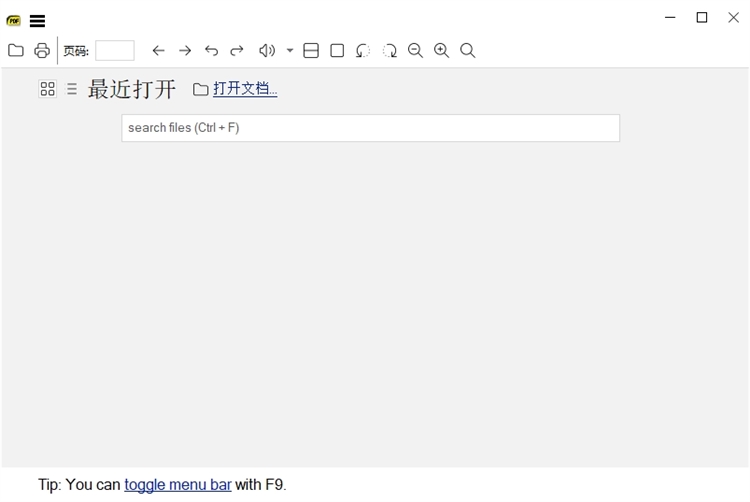
Task: Go to next page arrow
Action: coord(185,50)
